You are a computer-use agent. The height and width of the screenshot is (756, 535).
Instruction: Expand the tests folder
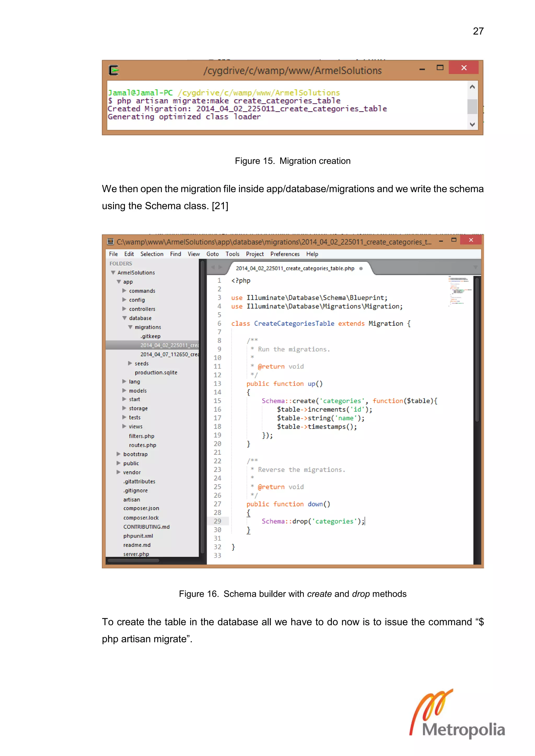(124, 417)
